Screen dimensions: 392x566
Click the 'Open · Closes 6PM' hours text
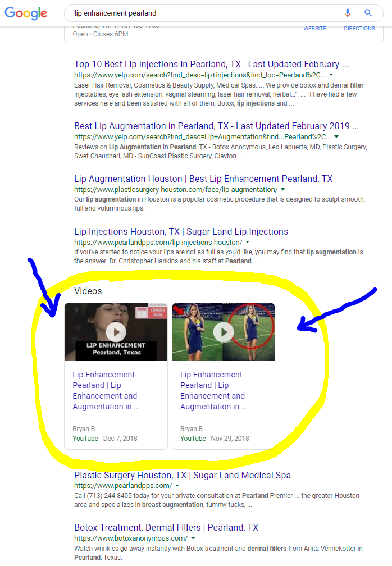point(101,34)
